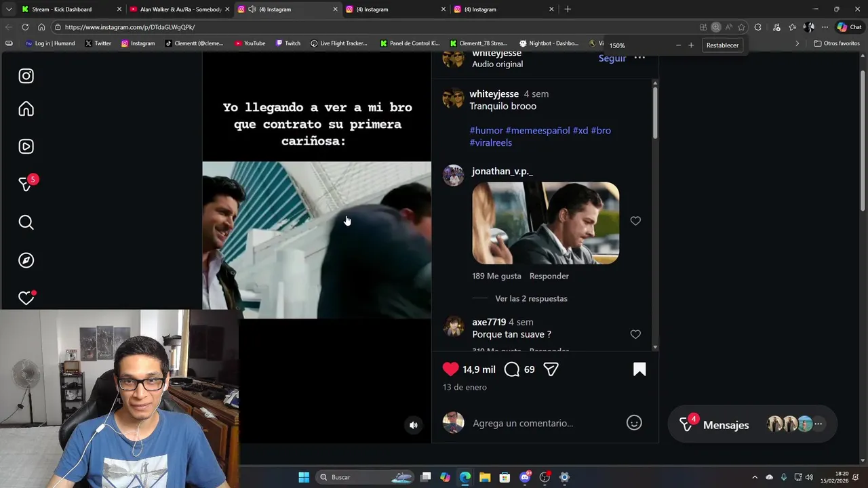Screen dimensions: 868x488
Task: Open axe7719 profile name
Action: 489,322
